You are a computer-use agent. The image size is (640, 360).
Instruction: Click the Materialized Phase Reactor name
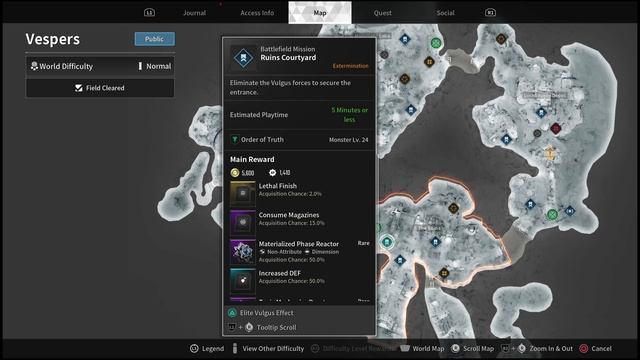tap(299, 244)
